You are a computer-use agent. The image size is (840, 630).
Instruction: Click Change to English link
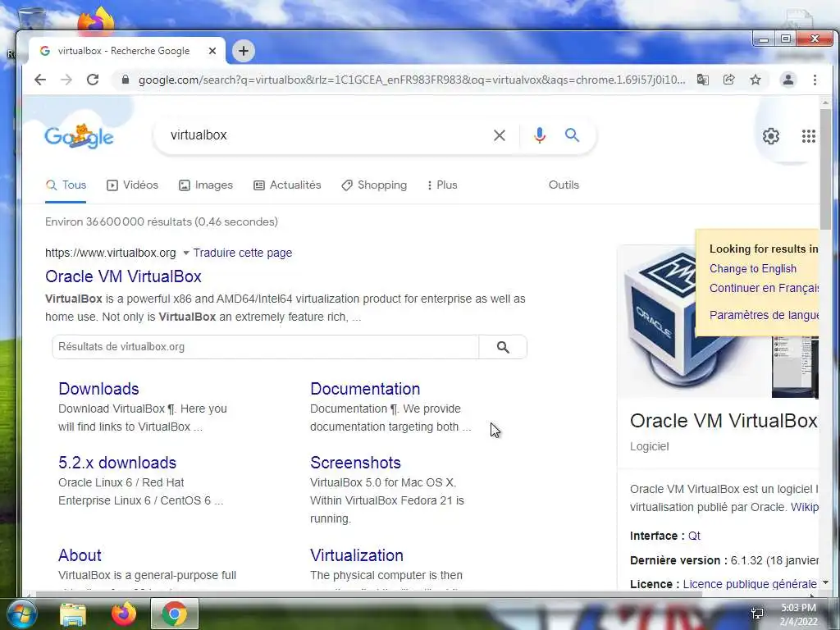(753, 269)
